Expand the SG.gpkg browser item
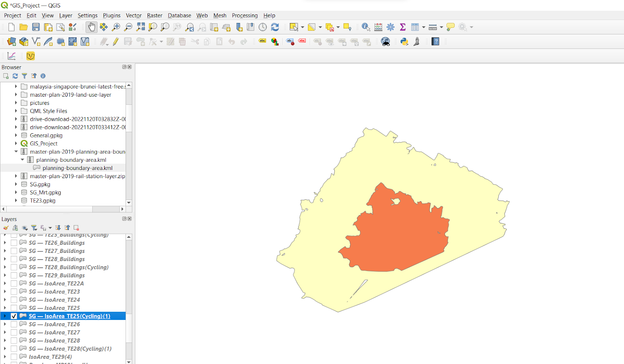624x364 pixels. 16,184
